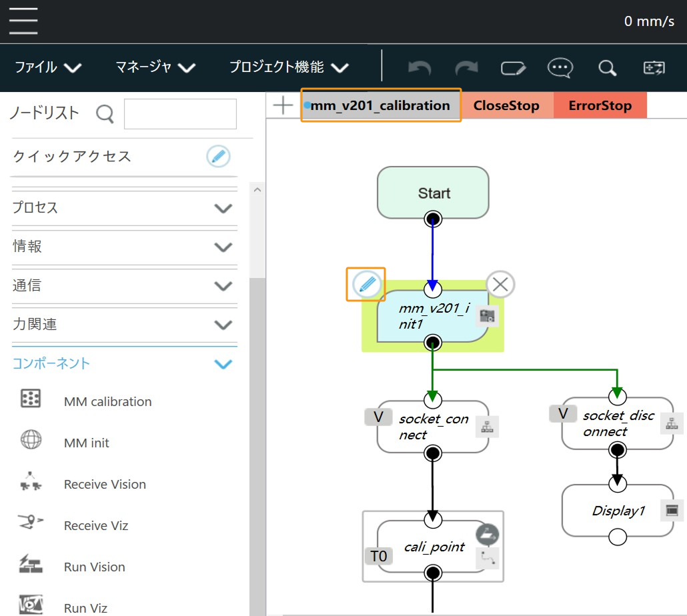This screenshot has width=687, height=616.
Task: Expand the 通信 node category
Action: click(x=124, y=286)
